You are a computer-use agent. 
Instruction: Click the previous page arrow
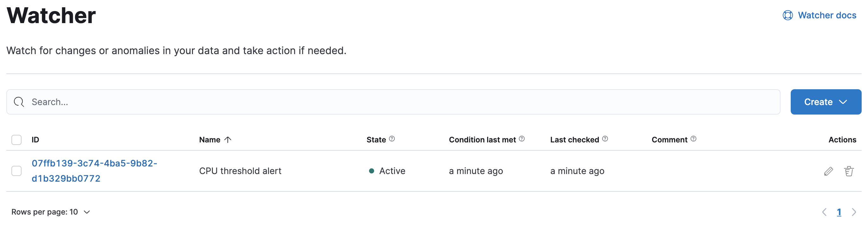[x=824, y=212]
